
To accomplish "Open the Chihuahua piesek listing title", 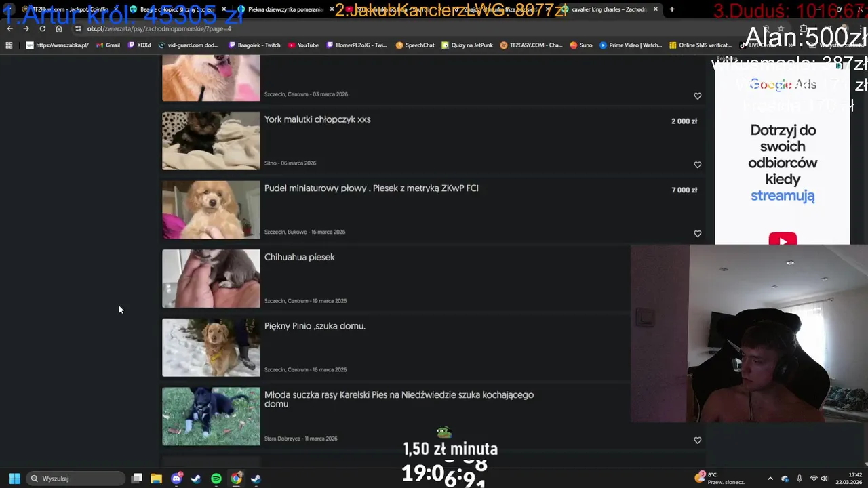I will [300, 258].
